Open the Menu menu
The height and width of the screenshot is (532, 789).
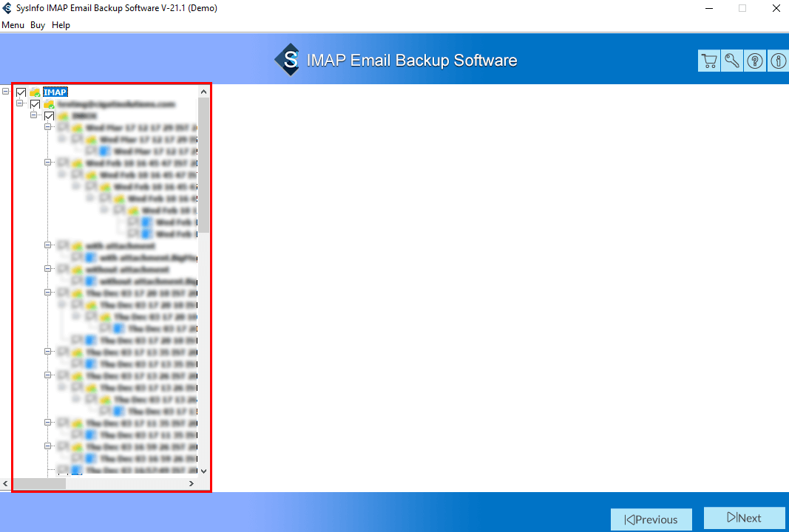[x=13, y=25]
